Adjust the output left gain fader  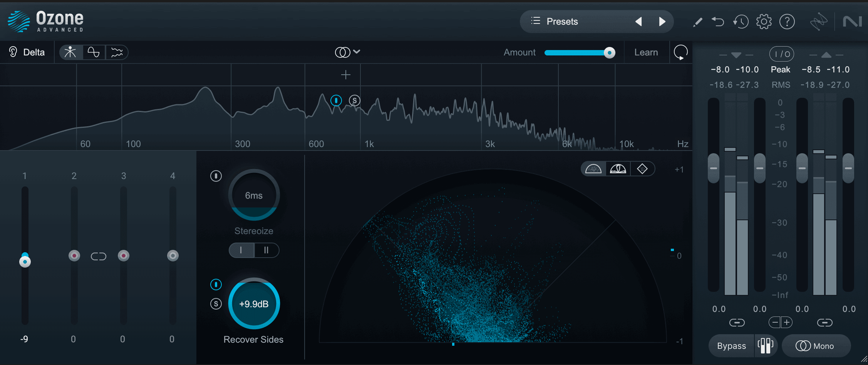[802, 168]
